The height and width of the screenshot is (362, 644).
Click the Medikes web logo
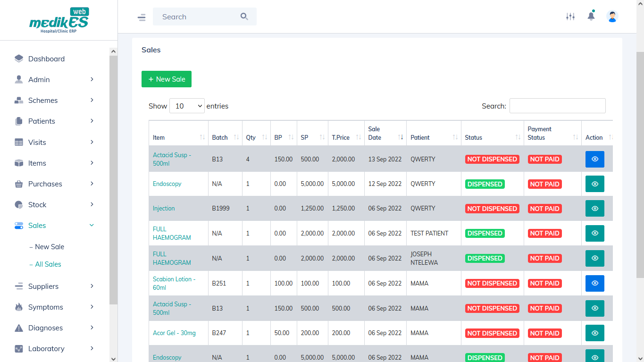click(x=59, y=20)
